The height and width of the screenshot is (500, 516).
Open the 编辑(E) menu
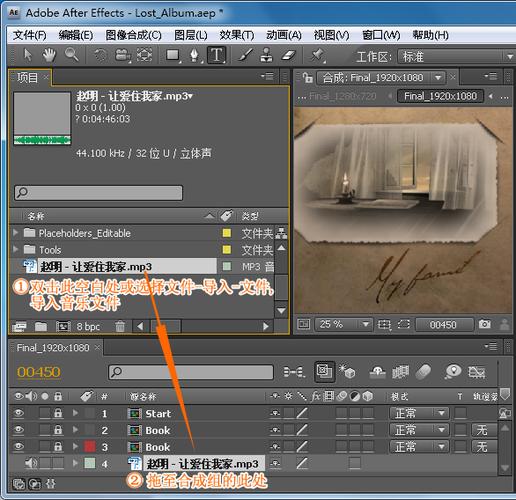coord(76,35)
